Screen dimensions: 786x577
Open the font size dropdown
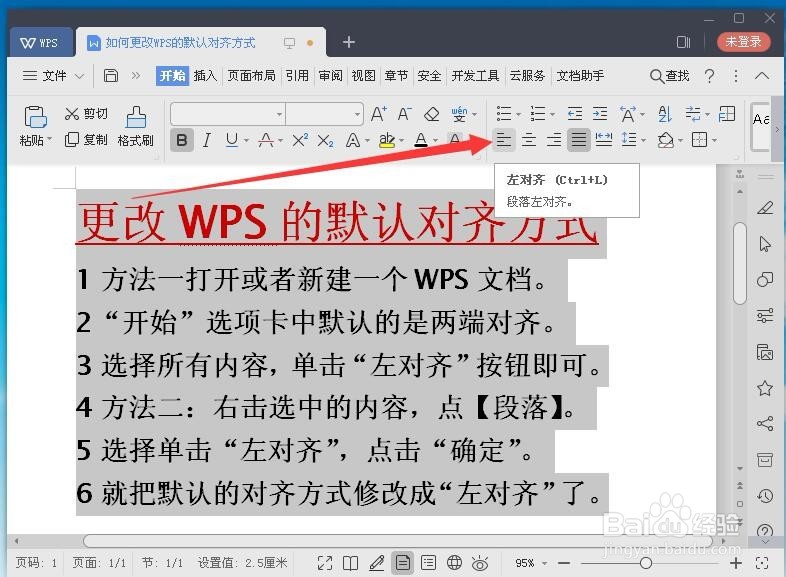click(x=356, y=114)
